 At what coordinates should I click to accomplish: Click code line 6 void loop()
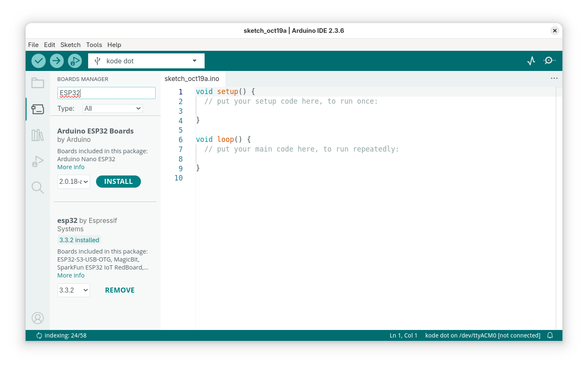tap(224, 139)
